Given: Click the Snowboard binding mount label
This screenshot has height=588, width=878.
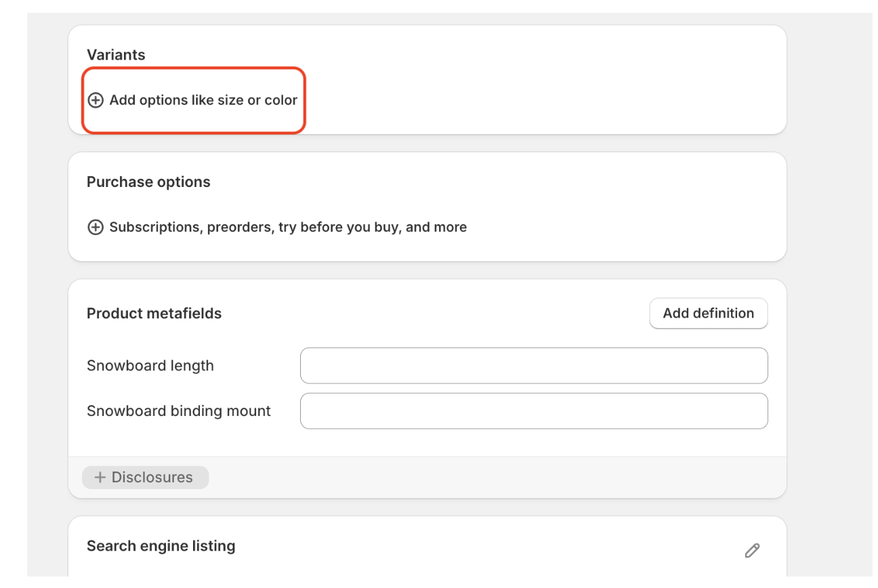Looking at the screenshot, I should (x=179, y=411).
